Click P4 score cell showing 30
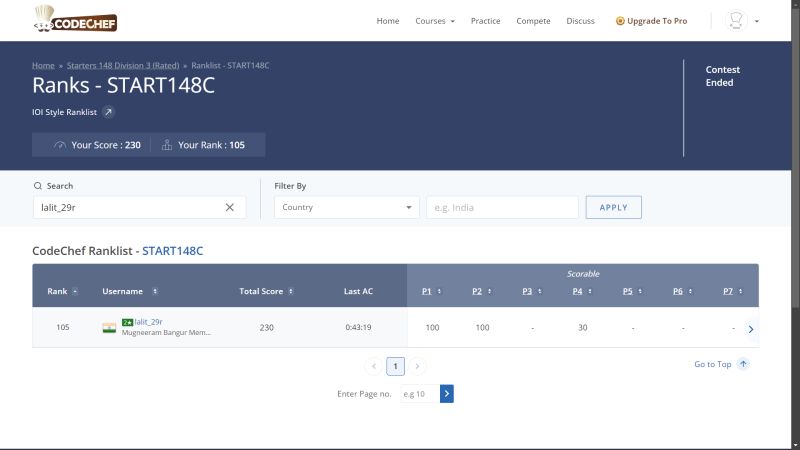The image size is (800, 450). pyautogui.click(x=583, y=328)
